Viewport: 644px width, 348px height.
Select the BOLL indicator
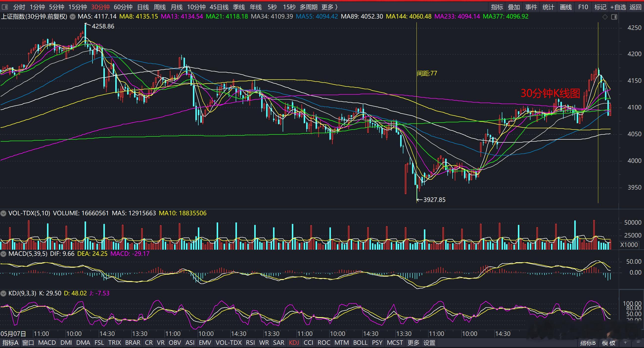point(360,343)
